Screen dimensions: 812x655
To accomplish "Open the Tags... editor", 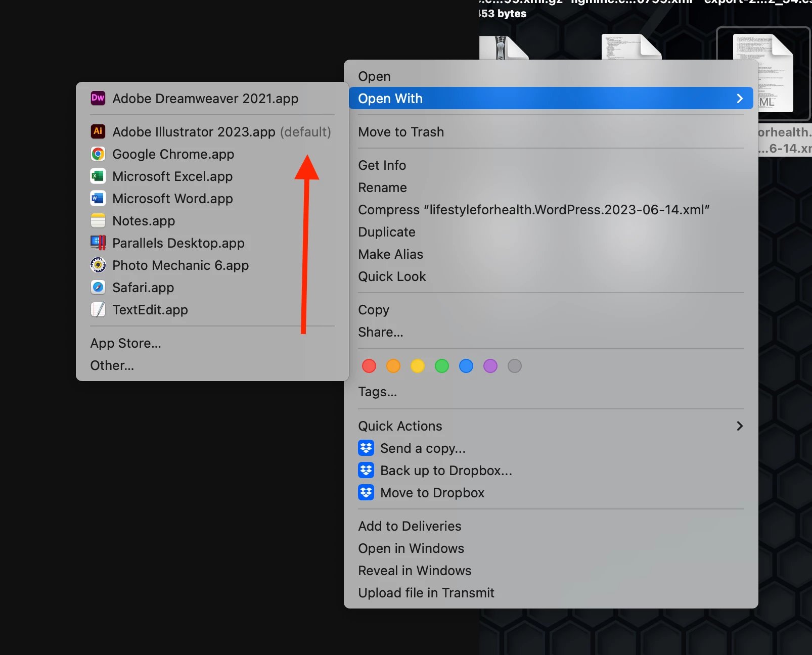I will (551, 392).
